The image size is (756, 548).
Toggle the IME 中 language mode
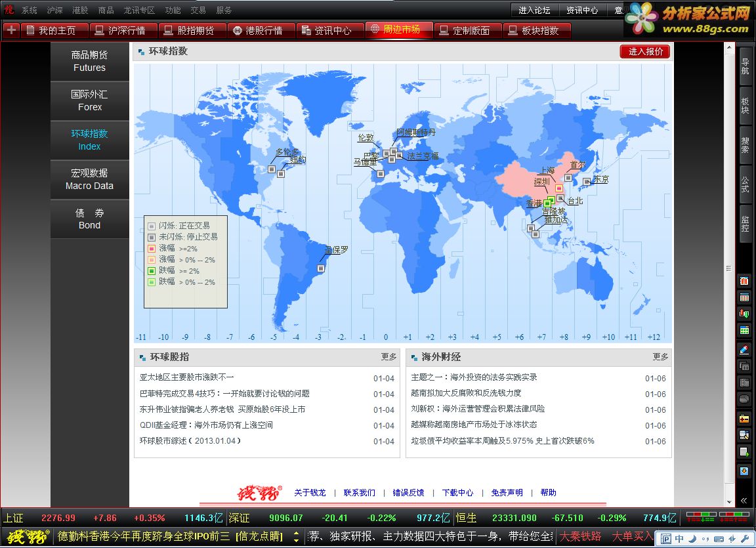click(679, 538)
